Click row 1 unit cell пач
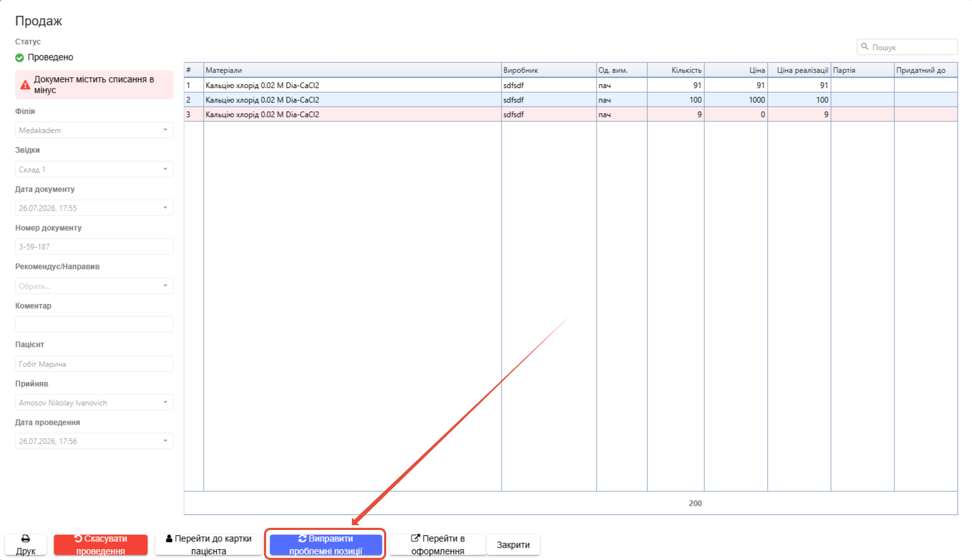972x560 pixels. click(622, 85)
